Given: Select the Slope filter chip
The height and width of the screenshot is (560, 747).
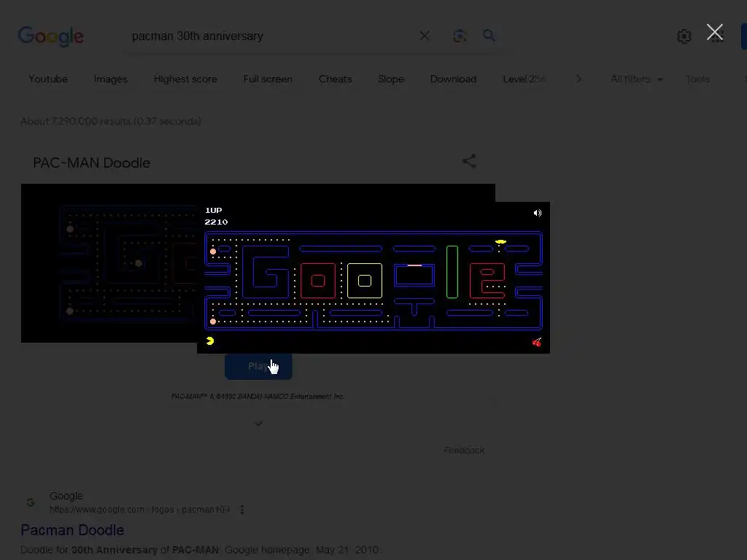Looking at the screenshot, I should (391, 79).
